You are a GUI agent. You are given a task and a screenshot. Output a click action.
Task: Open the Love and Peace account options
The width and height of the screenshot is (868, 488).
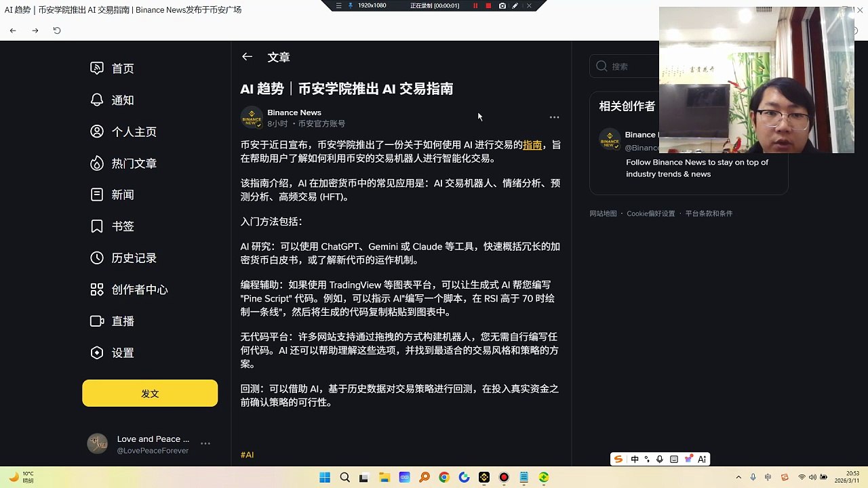click(205, 444)
